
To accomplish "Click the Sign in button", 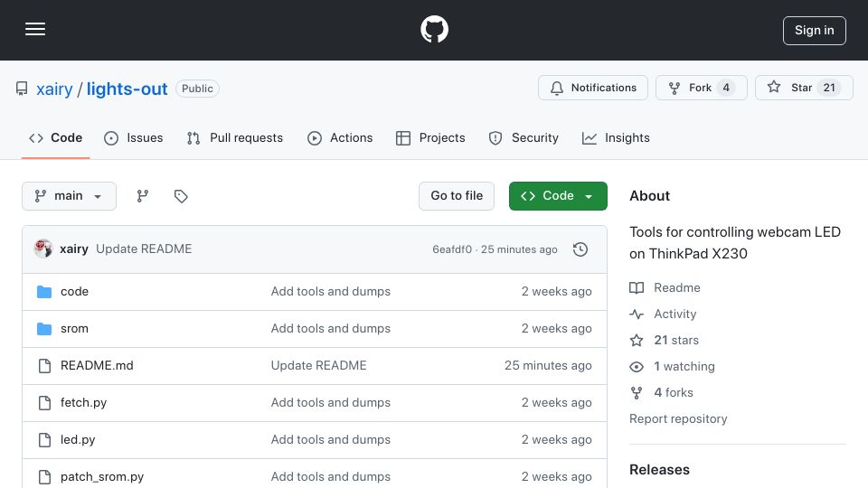I will (815, 31).
